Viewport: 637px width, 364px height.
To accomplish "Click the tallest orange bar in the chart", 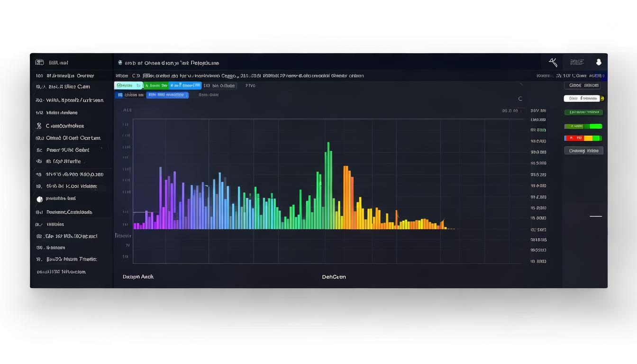I will tap(346, 197).
